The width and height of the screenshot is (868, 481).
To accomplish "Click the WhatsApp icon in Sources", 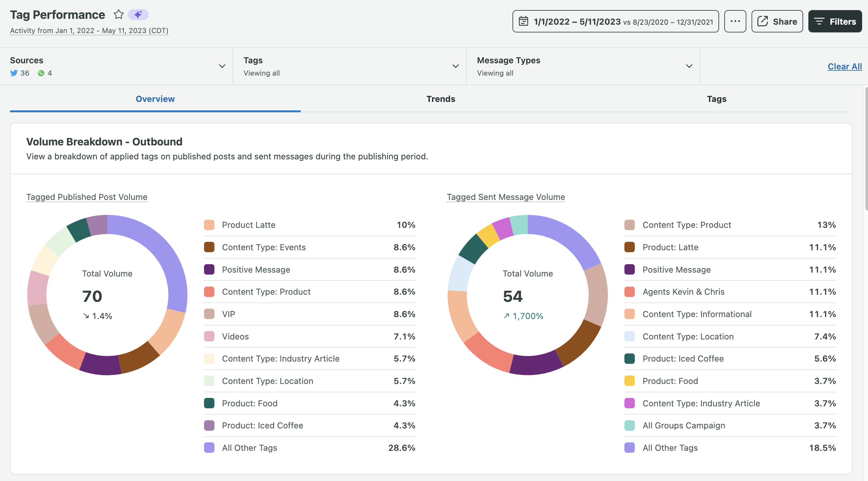I will coord(41,72).
